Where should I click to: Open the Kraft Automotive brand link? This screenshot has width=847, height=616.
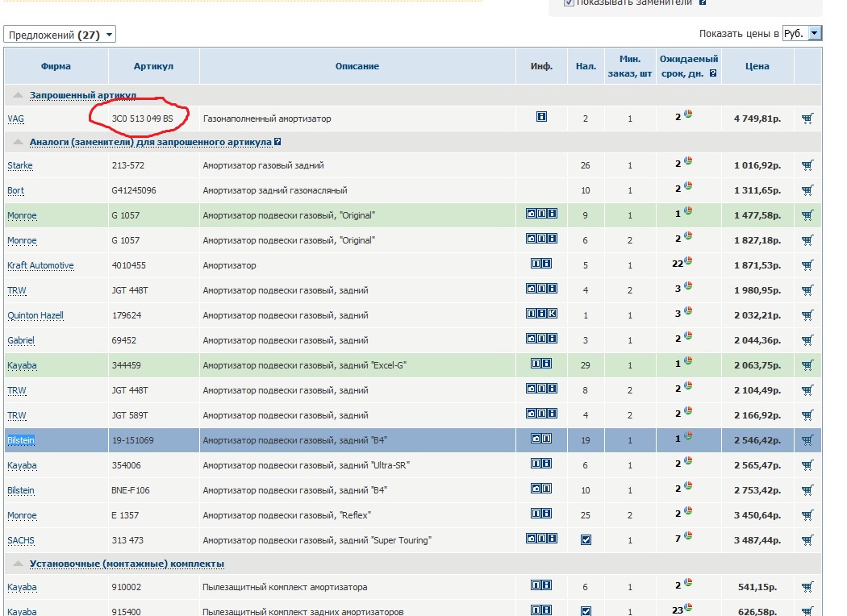tap(40, 265)
